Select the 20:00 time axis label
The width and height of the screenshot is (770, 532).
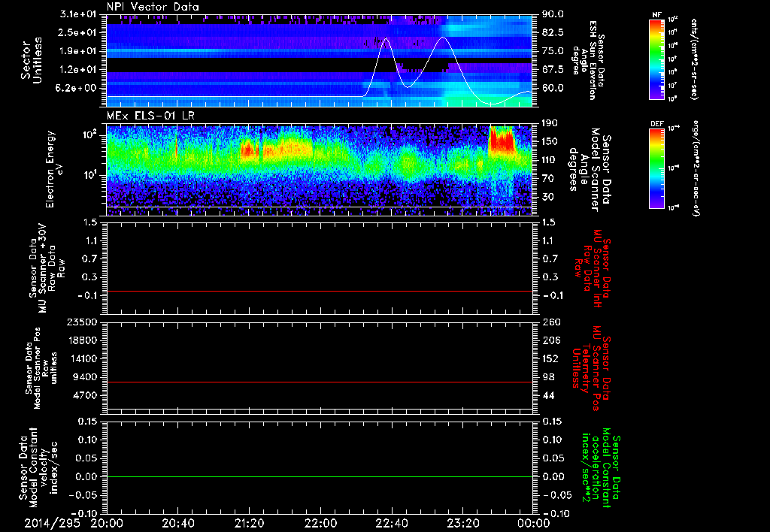click(x=107, y=522)
